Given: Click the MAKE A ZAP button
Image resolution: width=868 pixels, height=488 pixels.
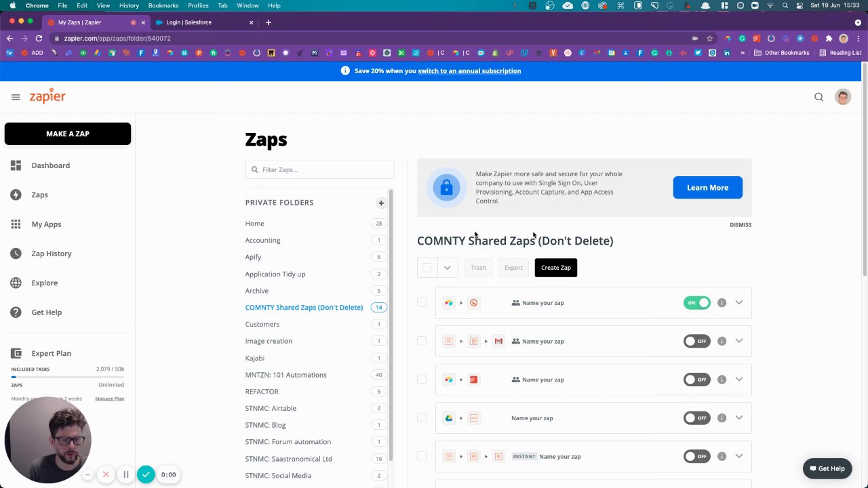Looking at the screenshot, I should (68, 134).
